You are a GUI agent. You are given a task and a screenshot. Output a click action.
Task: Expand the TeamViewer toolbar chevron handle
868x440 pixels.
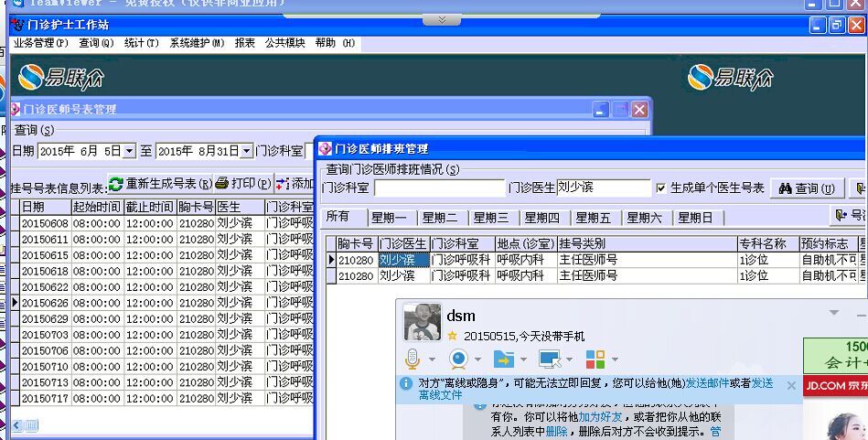(442, 20)
